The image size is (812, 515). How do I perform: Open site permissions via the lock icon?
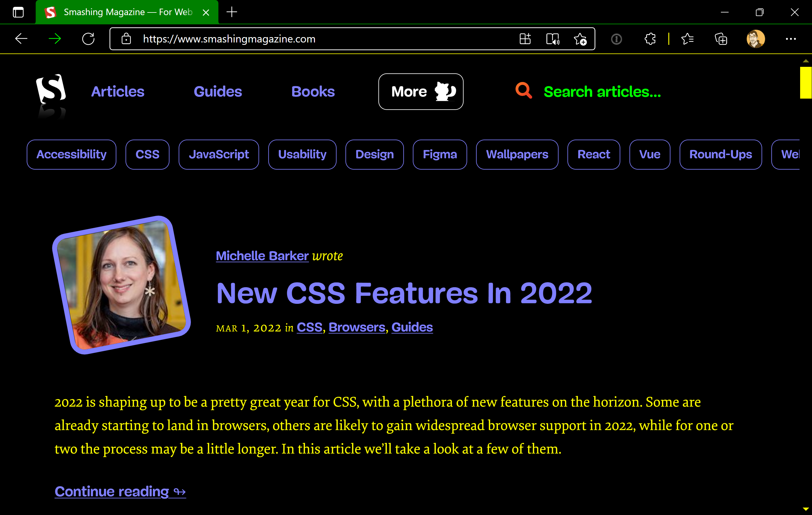pyautogui.click(x=126, y=39)
